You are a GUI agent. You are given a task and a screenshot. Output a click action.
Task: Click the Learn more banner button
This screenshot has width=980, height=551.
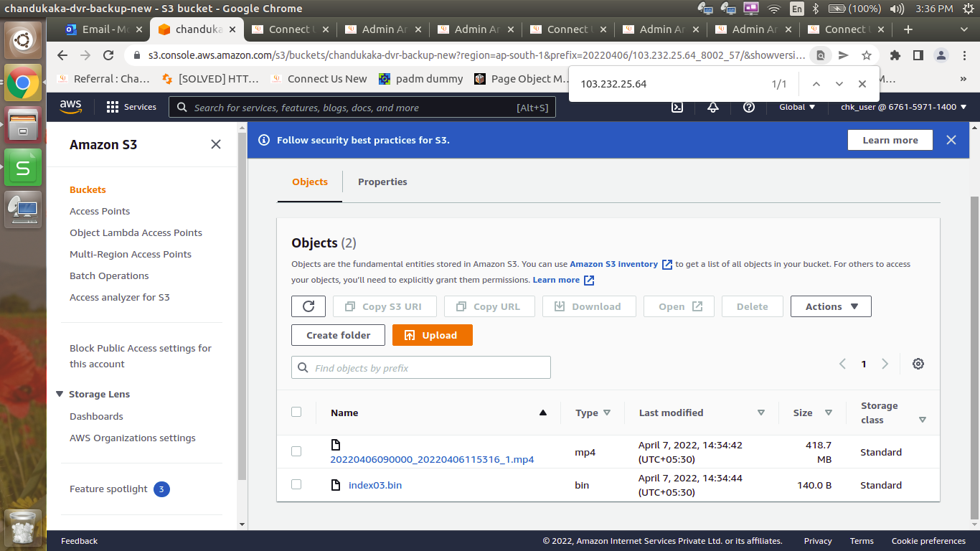[890, 140]
